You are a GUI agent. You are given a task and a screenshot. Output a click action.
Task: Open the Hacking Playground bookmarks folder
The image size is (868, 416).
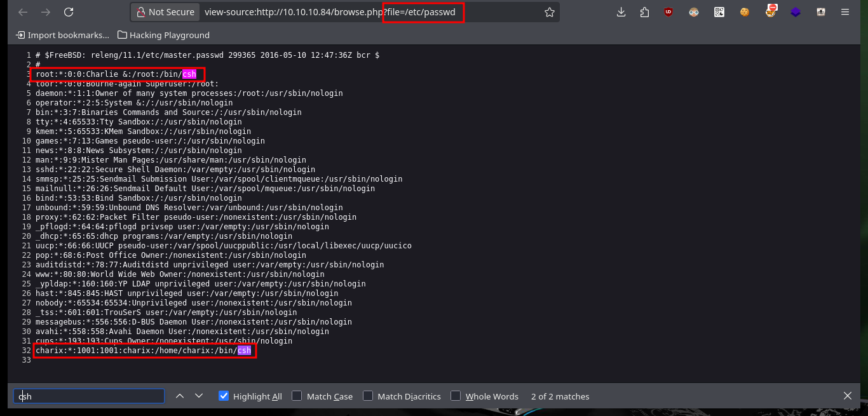point(163,35)
